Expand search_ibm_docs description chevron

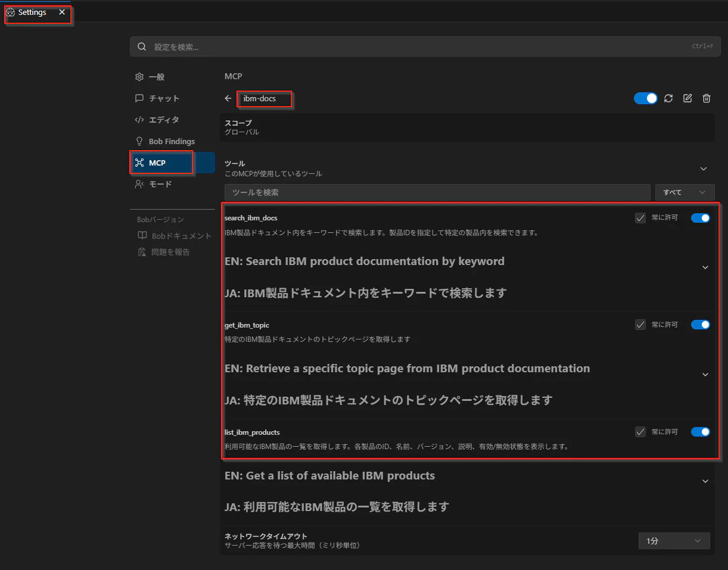coord(705,267)
